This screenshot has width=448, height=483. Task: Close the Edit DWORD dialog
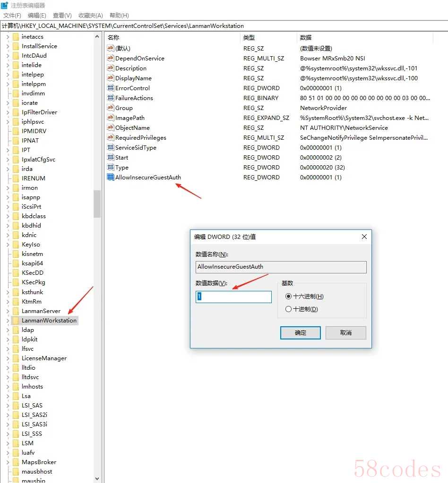364,237
